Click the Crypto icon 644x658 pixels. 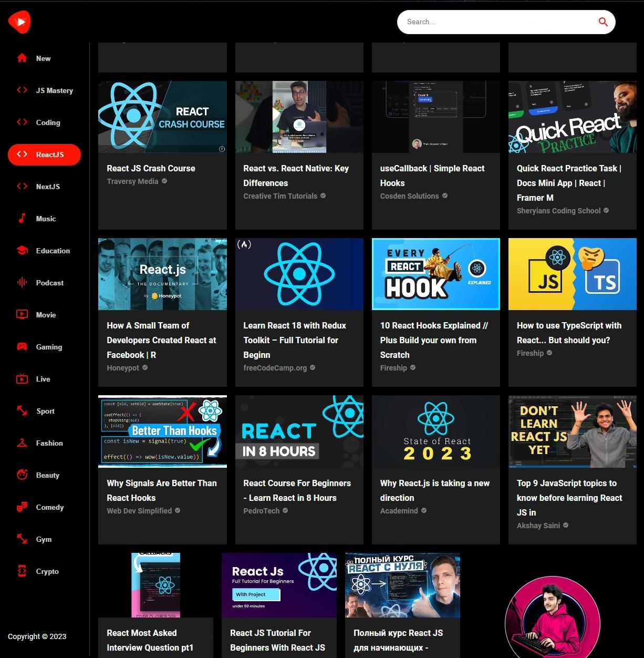22,571
